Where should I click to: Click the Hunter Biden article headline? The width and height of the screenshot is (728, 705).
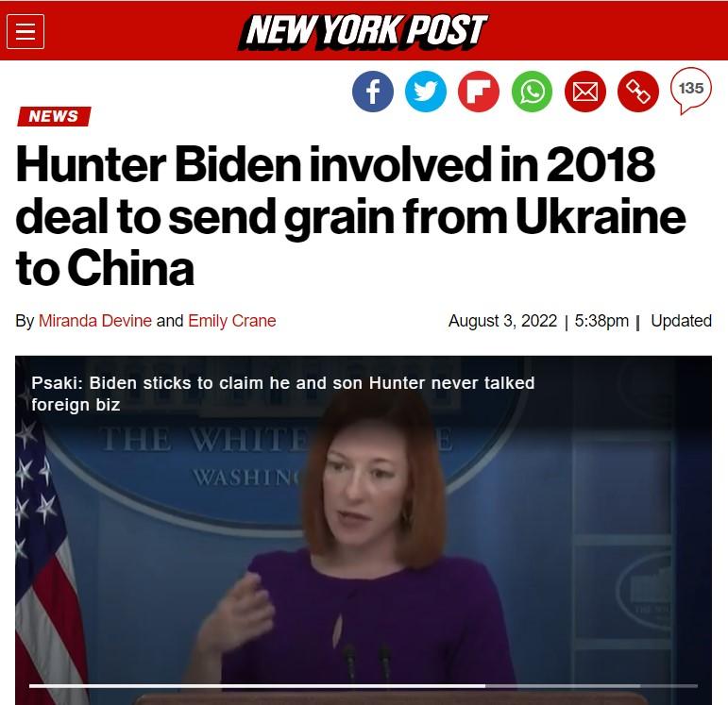350,216
